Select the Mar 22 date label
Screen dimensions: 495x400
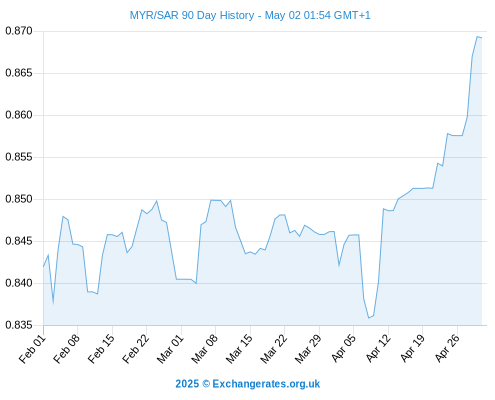[x=274, y=349]
